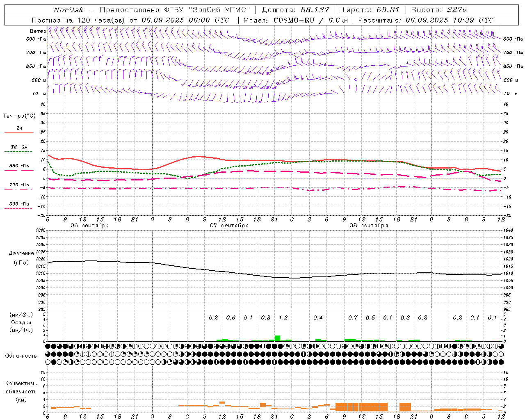
Task: Click the tallest green precipitation bar
Action: click(277, 338)
